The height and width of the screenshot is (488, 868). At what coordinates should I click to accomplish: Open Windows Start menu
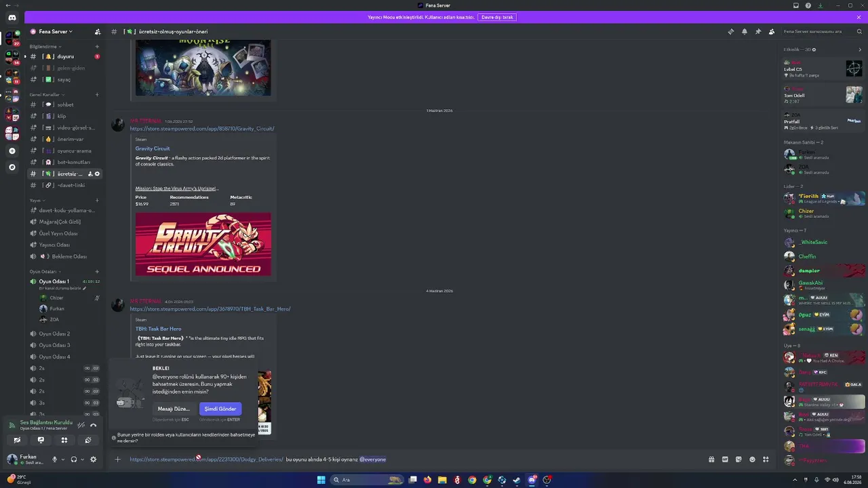[x=321, y=480]
